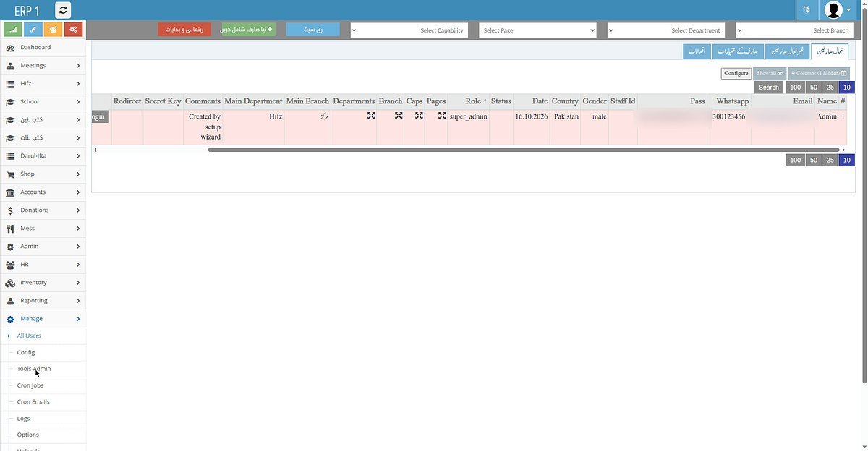Set bottom page size to 50
The image size is (868, 452).
[x=814, y=160]
